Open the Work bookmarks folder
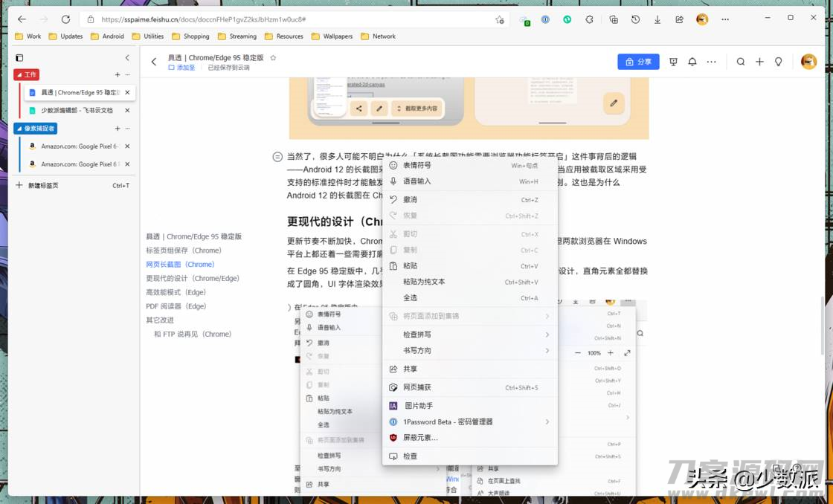This screenshot has height=504, width=833. (28, 36)
